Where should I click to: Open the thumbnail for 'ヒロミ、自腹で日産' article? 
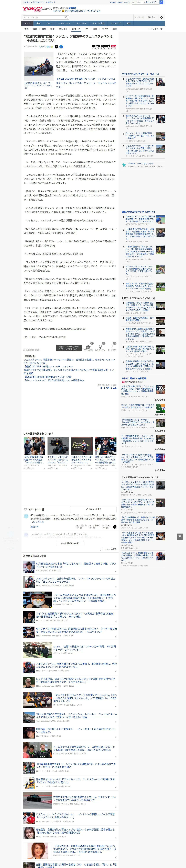tap(38, 650)
